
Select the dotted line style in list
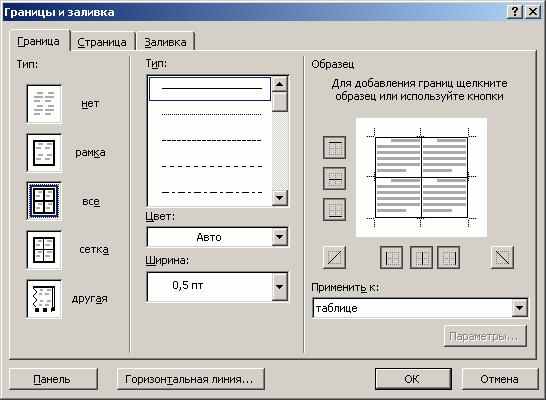[211, 115]
